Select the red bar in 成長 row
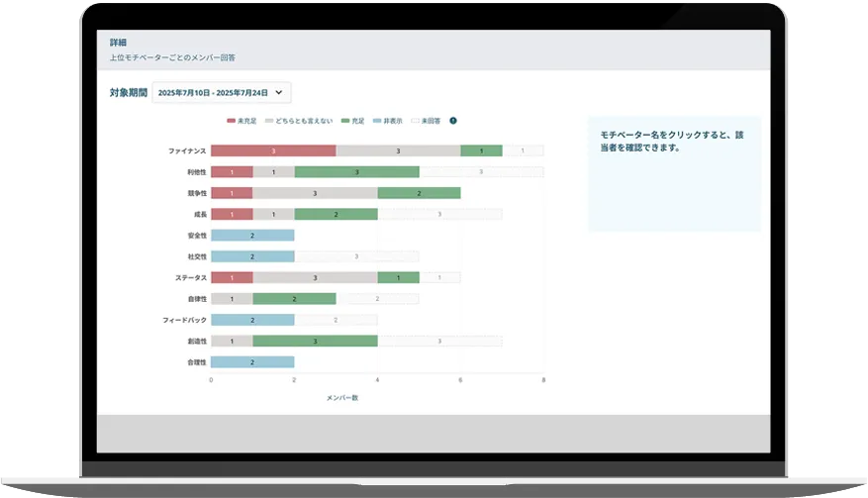This screenshot has height=498, width=868. (232, 215)
